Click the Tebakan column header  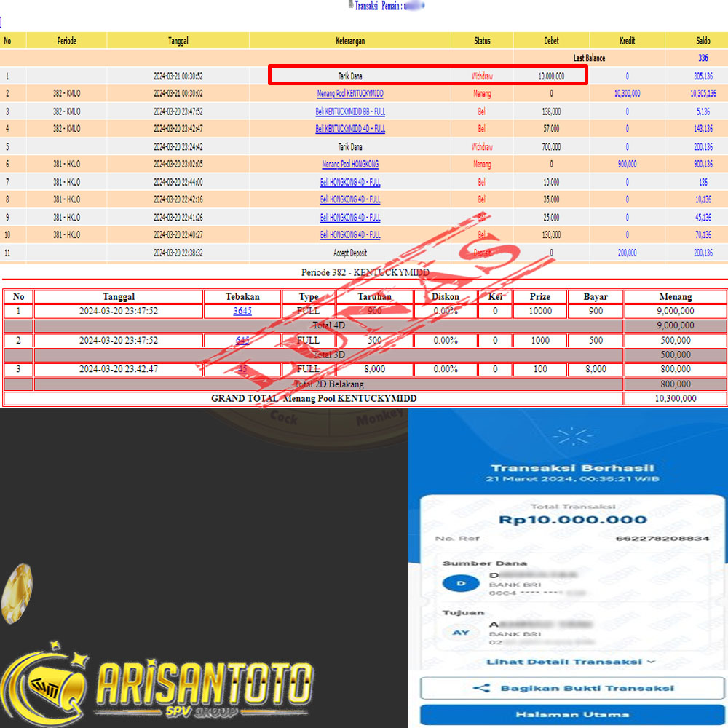(242, 297)
